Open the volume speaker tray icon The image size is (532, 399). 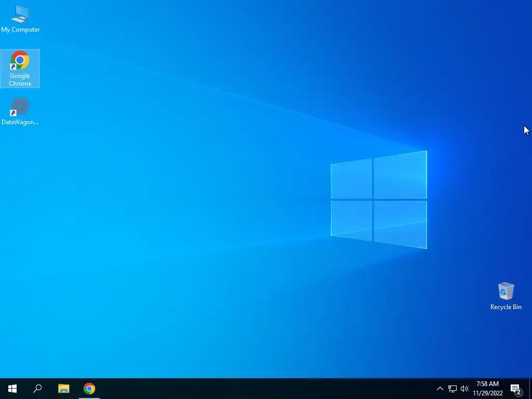point(464,389)
